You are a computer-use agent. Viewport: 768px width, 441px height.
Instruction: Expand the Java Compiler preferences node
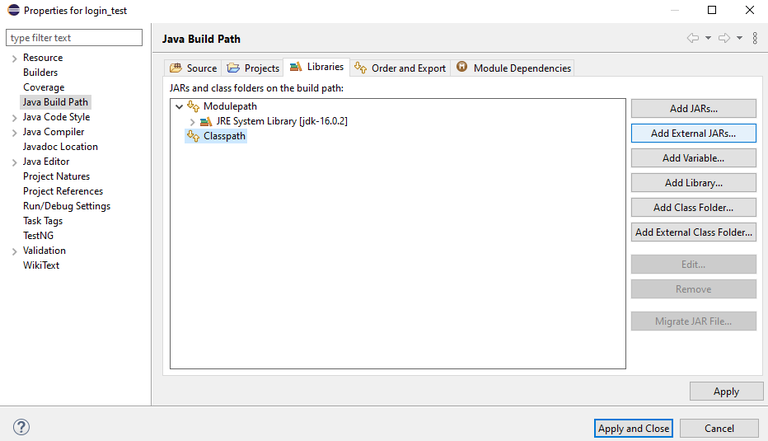(x=14, y=132)
